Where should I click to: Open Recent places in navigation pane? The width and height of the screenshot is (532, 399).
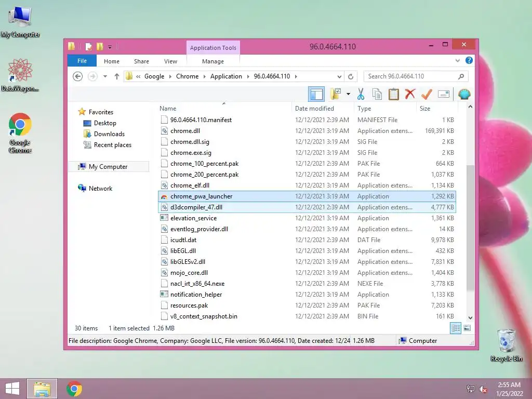(x=113, y=144)
